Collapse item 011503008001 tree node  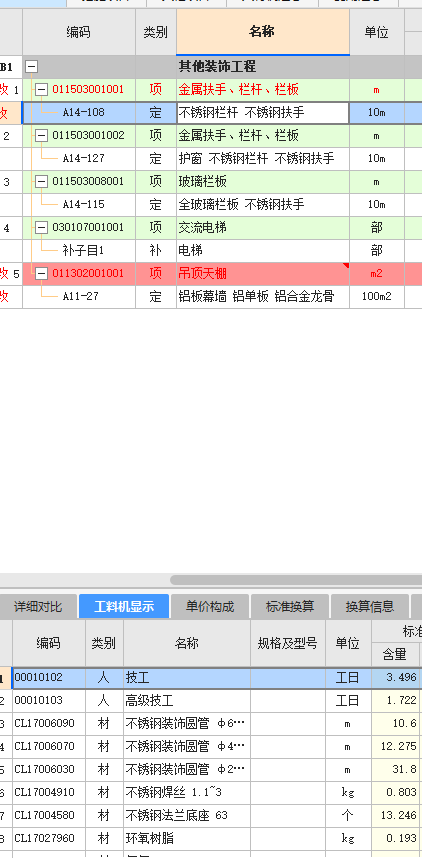coord(41,181)
